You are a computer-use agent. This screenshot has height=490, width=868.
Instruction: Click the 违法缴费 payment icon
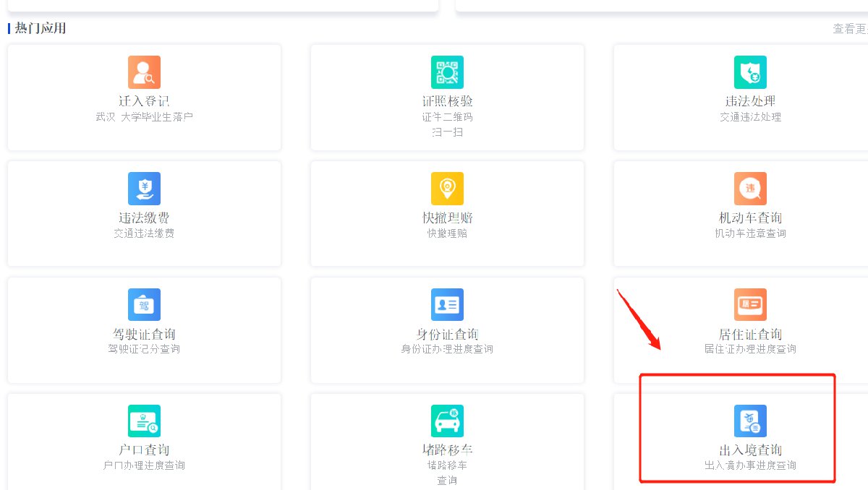(144, 189)
